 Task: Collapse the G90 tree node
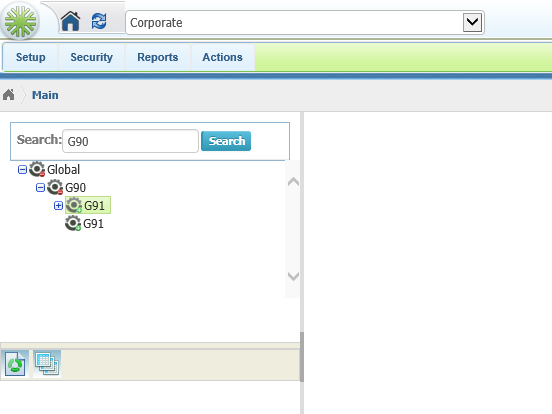coord(40,188)
